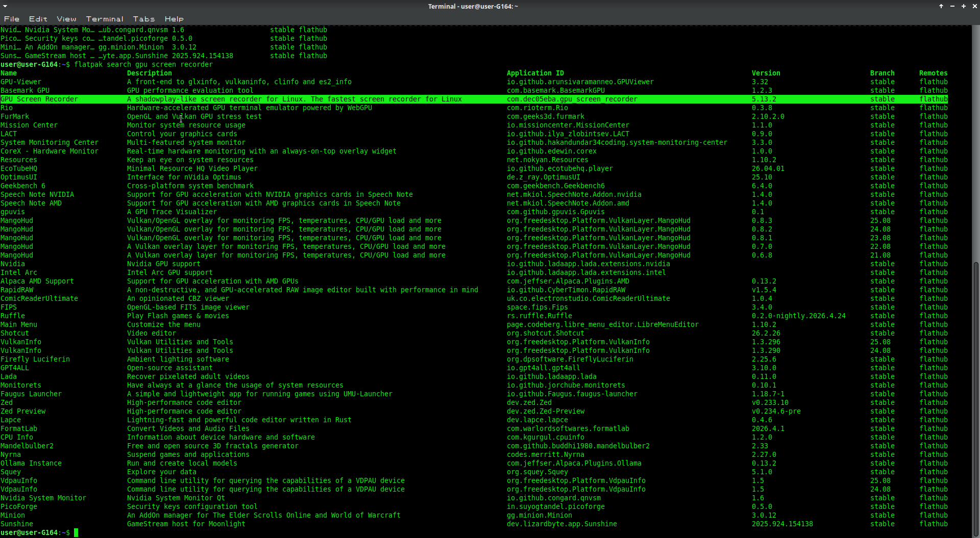Click the "Remotes" column header

[934, 73]
